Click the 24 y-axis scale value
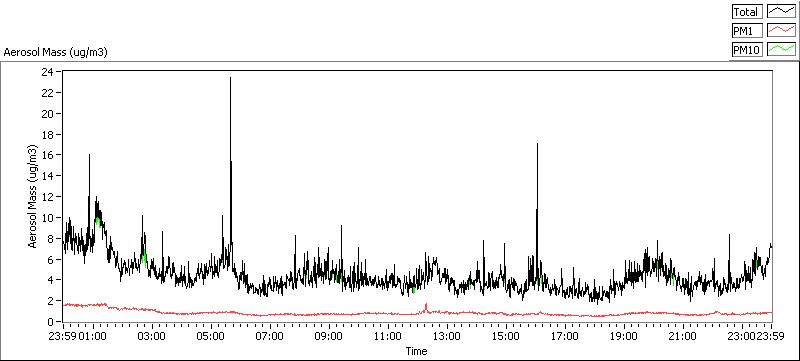The image size is (800, 361). pos(48,72)
